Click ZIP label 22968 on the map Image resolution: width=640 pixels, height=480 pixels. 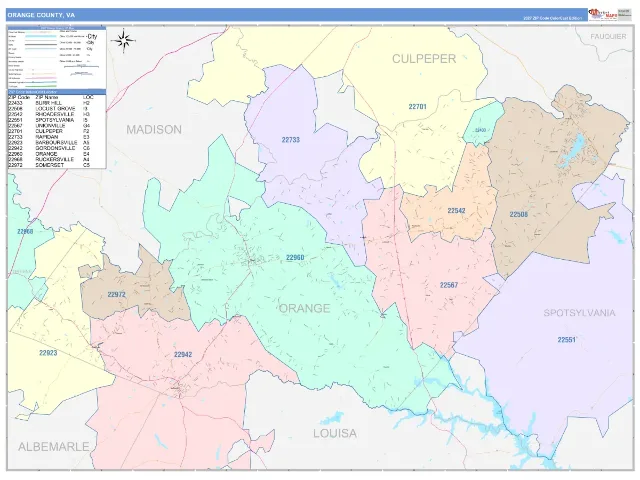tap(25, 231)
